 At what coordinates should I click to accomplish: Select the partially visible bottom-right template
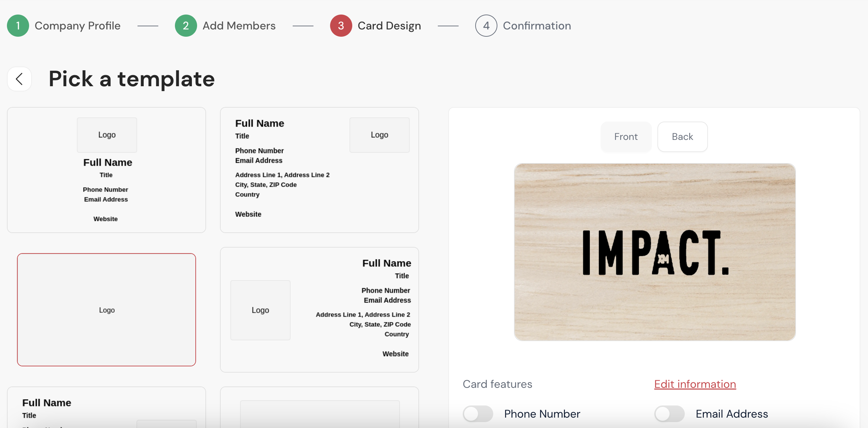coord(319,408)
